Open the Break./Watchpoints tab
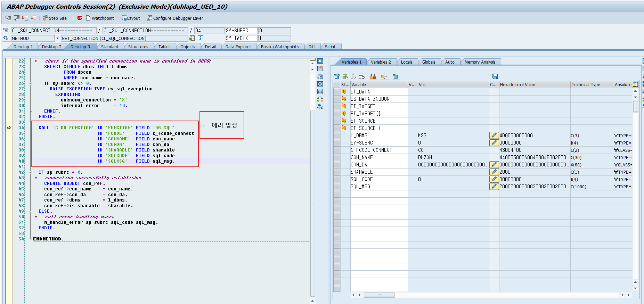Image resolution: width=644 pixels, height=304 pixels. tap(280, 47)
